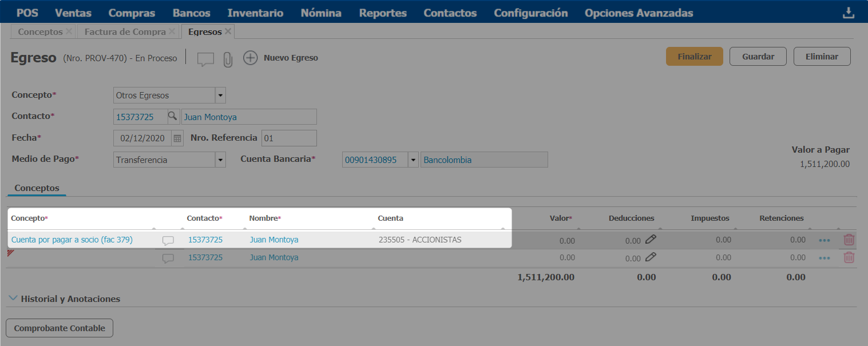Close the Factura de Compra tab
868x346 pixels.
pos(172,31)
